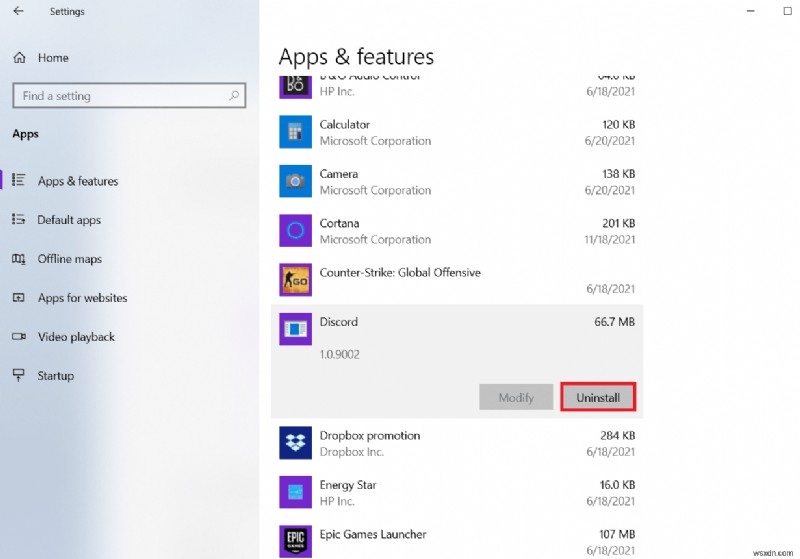The height and width of the screenshot is (559, 800).
Task: Uninstall the Discord app
Action: tap(598, 397)
